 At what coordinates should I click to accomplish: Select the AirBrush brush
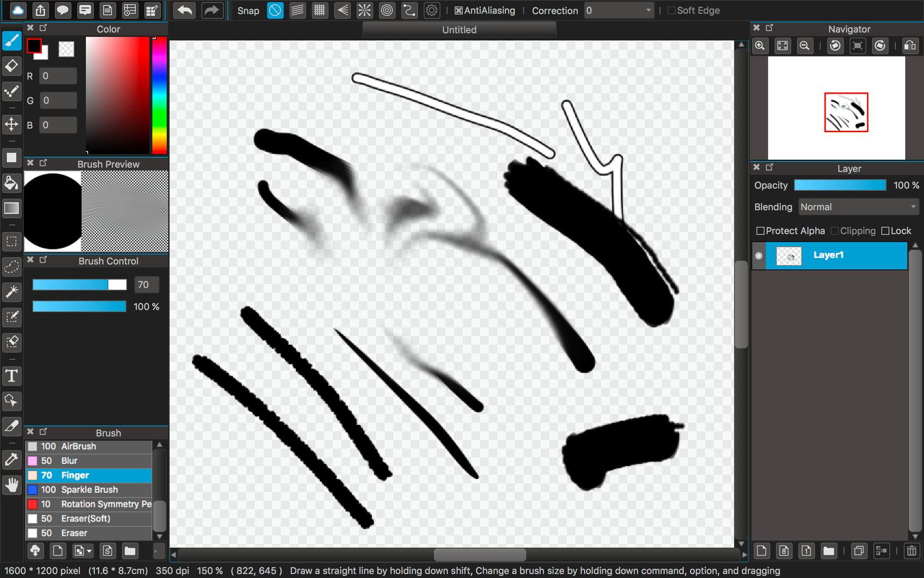pos(89,446)
